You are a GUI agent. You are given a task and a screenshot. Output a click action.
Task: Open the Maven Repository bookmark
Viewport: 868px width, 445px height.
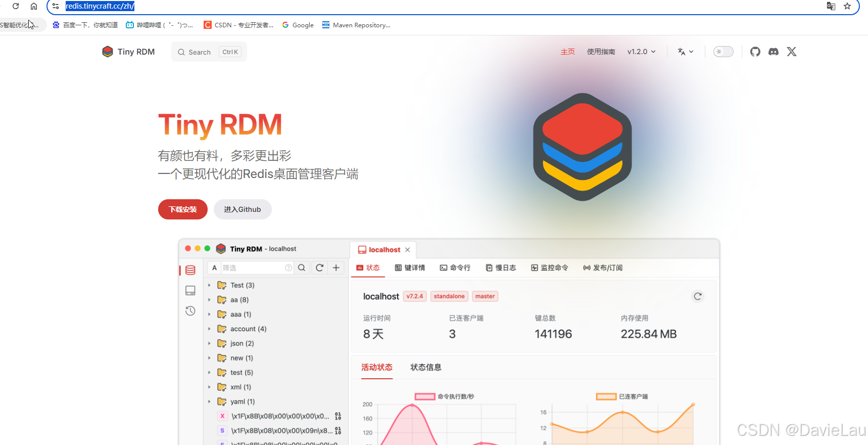(x=356, y=25)
